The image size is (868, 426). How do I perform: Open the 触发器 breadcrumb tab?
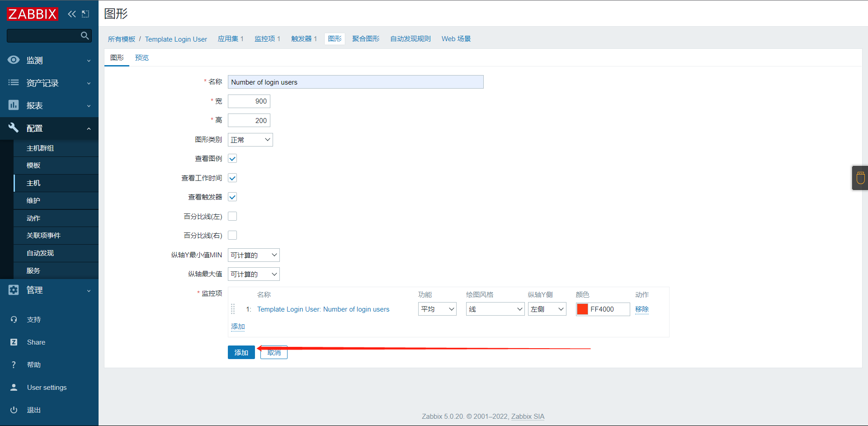click(x=304, y=39)
